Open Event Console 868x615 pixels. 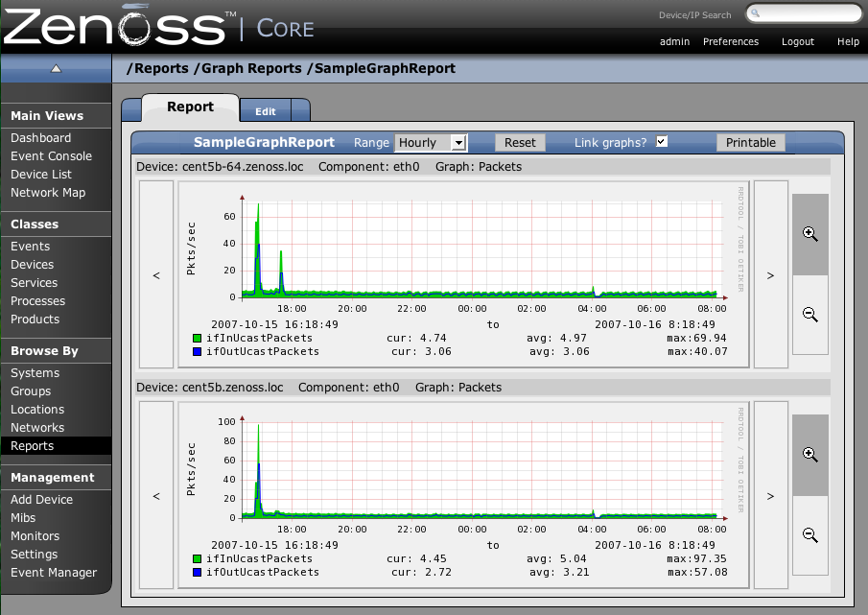(x=51, y=156)
